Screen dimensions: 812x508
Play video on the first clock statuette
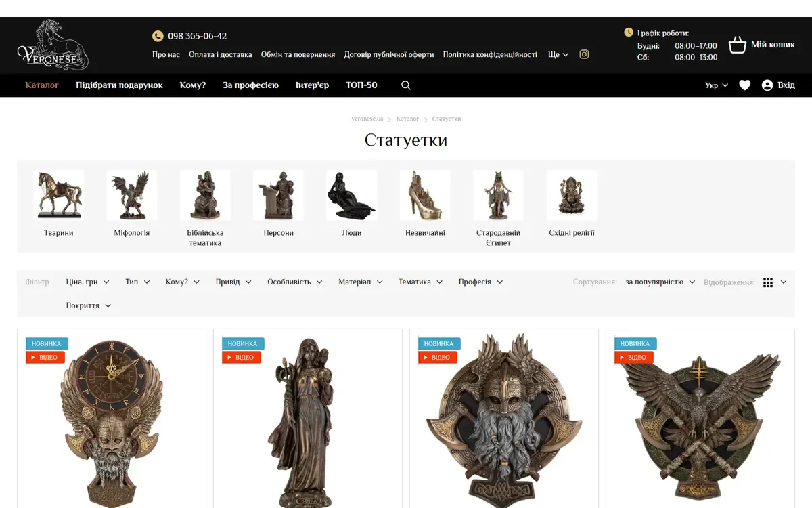pos(45,357)
